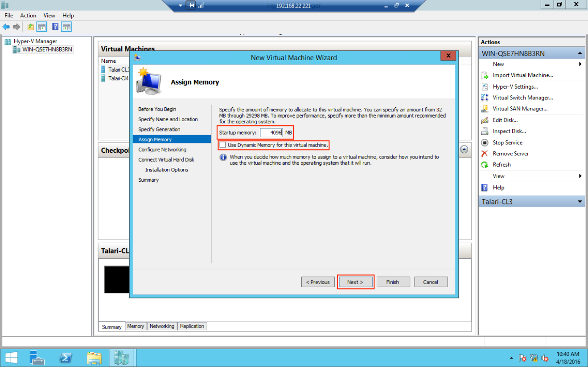
Task: Switch to the Replication tab
Action: pyautogui.click(x=192, y=326)
